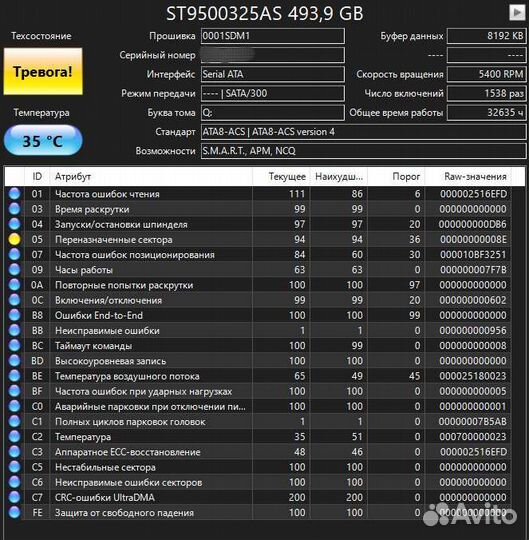Click status icon for C2 Температура row
The image size is (529, 540).
coord(14,437)
